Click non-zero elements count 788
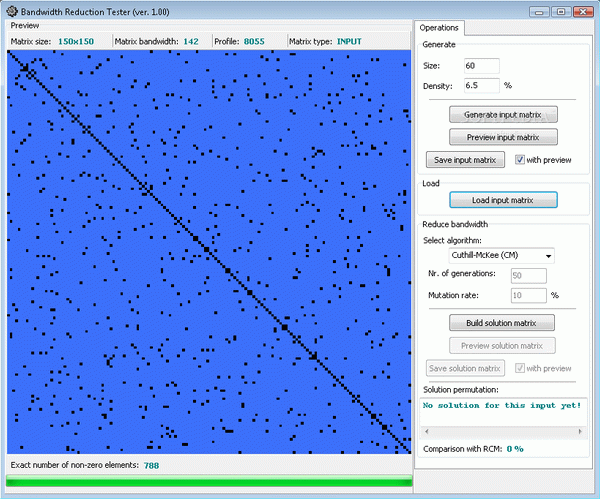 pyautogui.click(x=151, y=465)
